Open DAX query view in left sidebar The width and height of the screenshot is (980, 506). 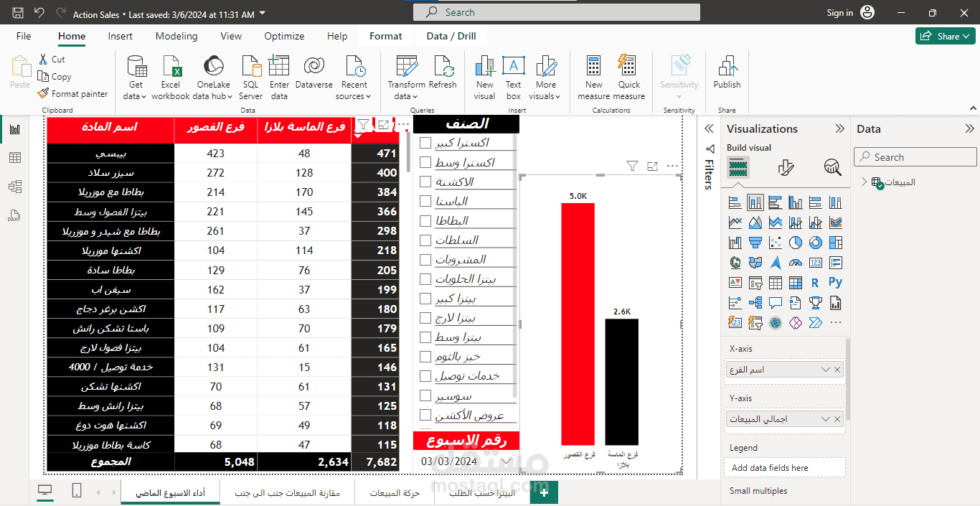(x=15, y=215)
